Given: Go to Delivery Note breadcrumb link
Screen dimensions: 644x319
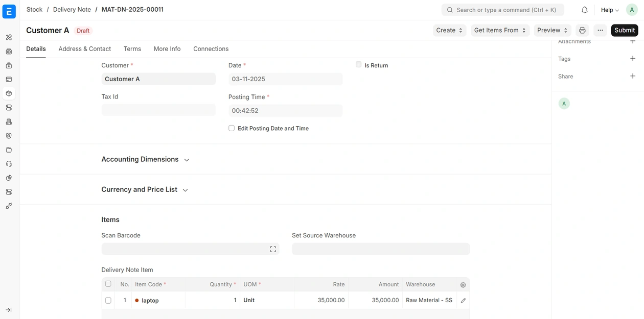Looking at the screenshot, I should (72, 10).
